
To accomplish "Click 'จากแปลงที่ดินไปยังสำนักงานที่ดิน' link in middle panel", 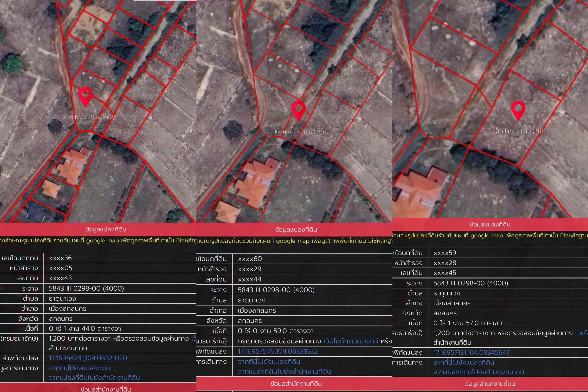I will [284, 371].
